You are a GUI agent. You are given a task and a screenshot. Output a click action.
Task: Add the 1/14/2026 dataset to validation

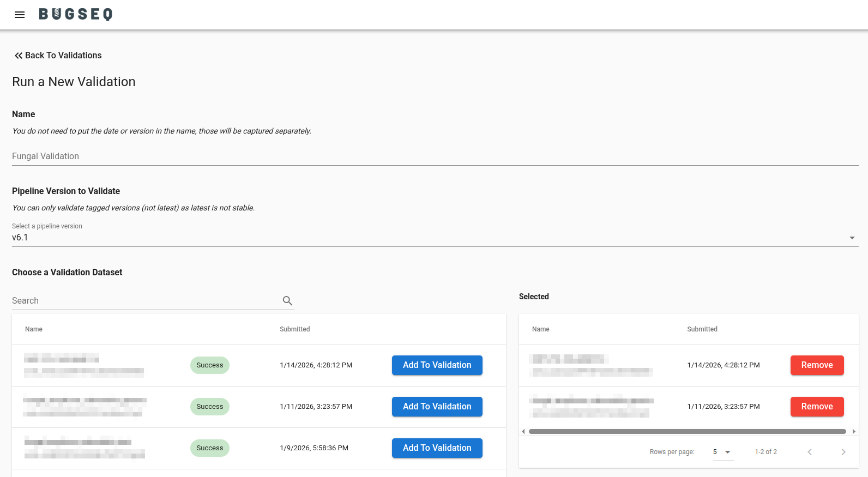[437, 365]
